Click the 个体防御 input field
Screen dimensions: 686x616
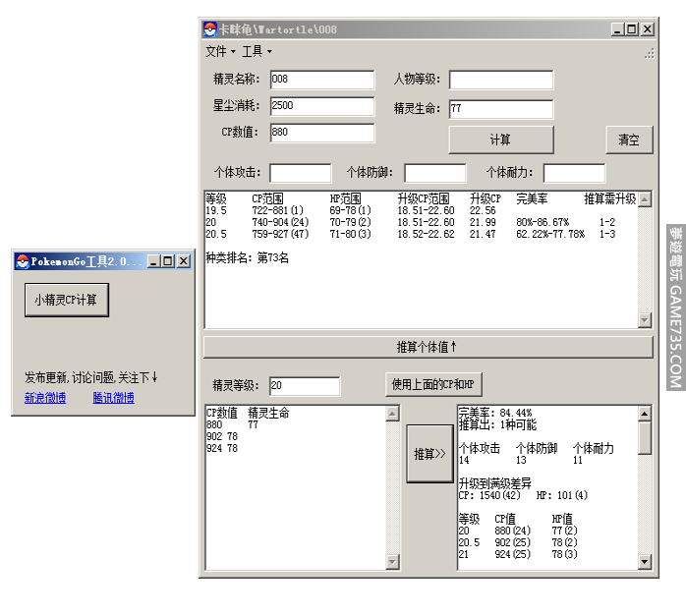coord(434,173)
